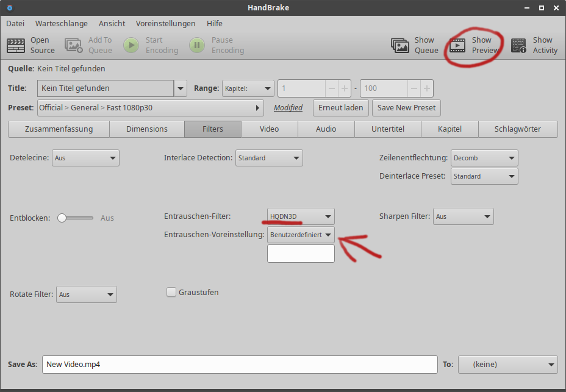Click the Save New Preset button

[406, 108]
